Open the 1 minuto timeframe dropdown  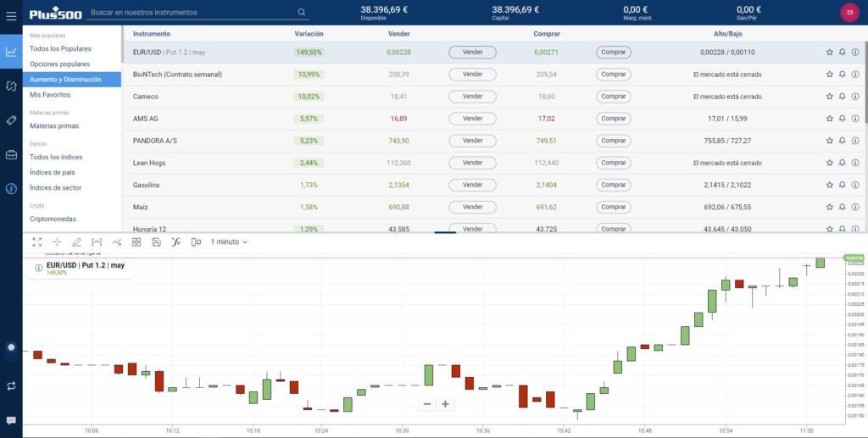[x=229, y=241]
